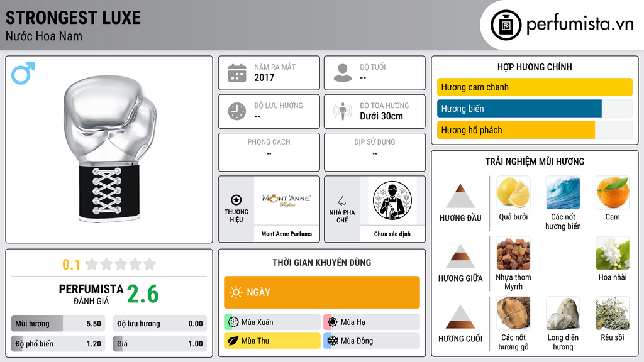
Task: Open the Long diên hương note image
Action: pos(563,313)
